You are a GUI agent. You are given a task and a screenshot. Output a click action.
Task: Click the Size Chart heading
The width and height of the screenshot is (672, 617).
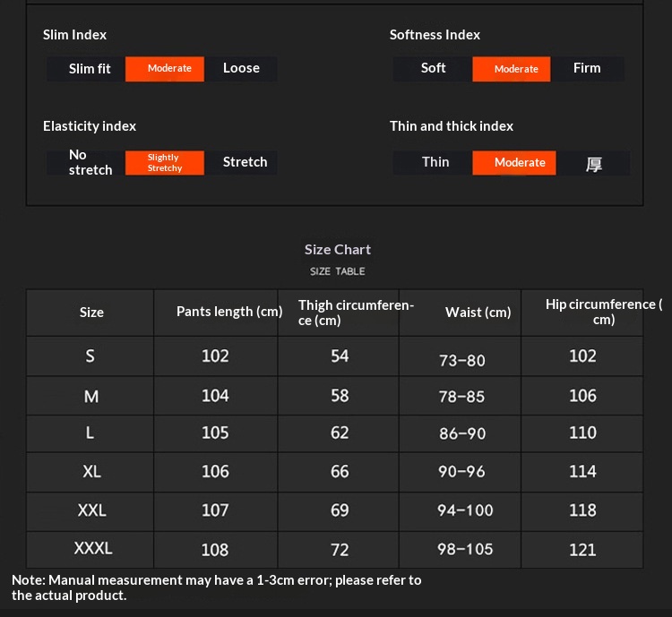pos(337,250)
